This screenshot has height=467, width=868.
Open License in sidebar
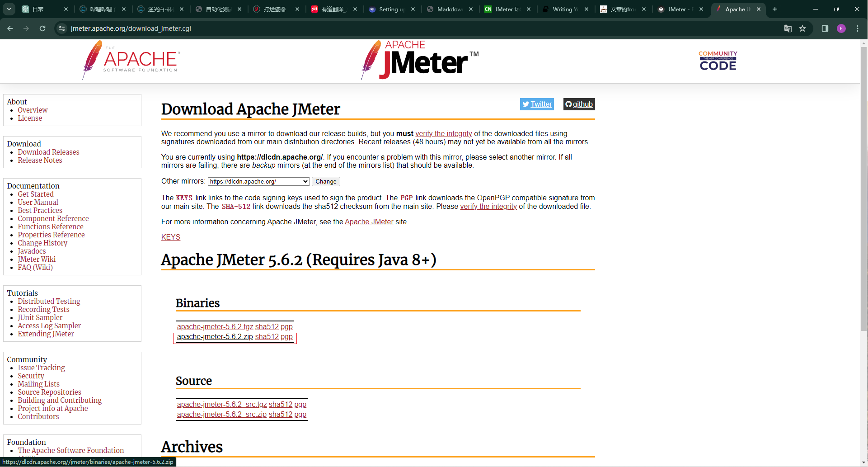(30, 118)
